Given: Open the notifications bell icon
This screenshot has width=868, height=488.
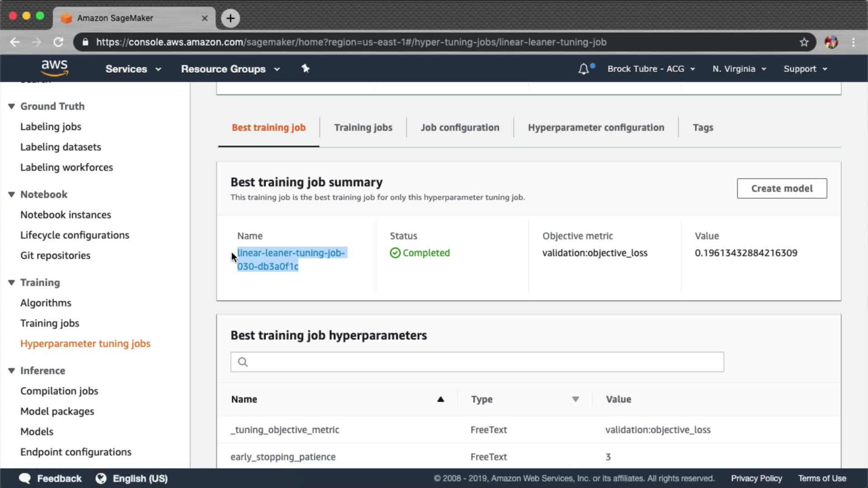Looking at the screenshot, I should coord(584,69).
